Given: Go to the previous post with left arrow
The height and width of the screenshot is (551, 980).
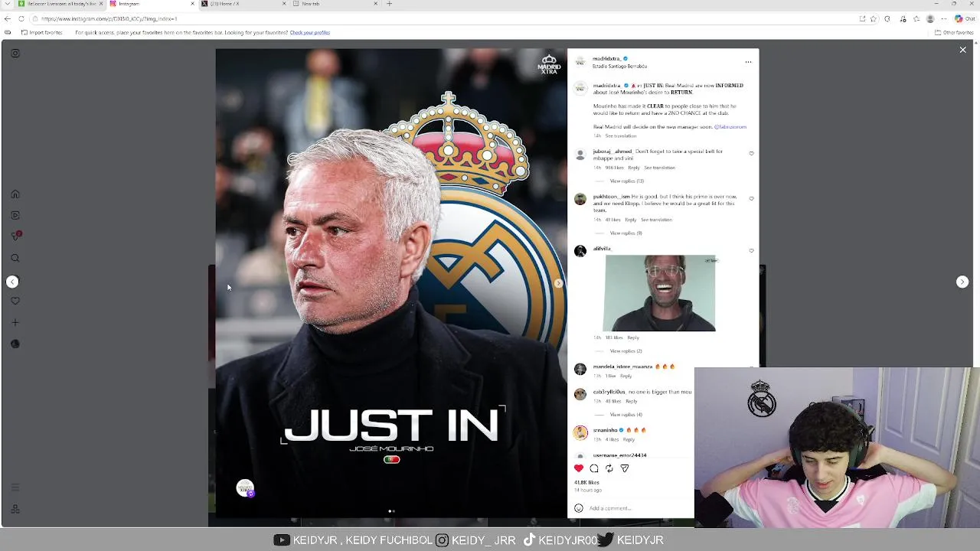Looking at the screenshot, I should (x=12, y=282).
